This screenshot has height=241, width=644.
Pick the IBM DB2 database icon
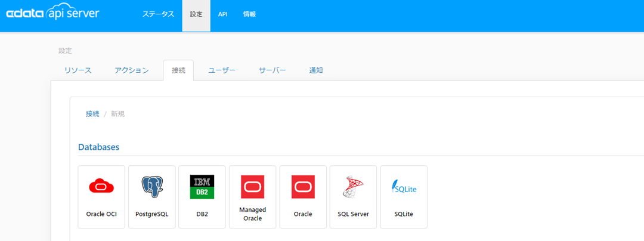(202, 187)
